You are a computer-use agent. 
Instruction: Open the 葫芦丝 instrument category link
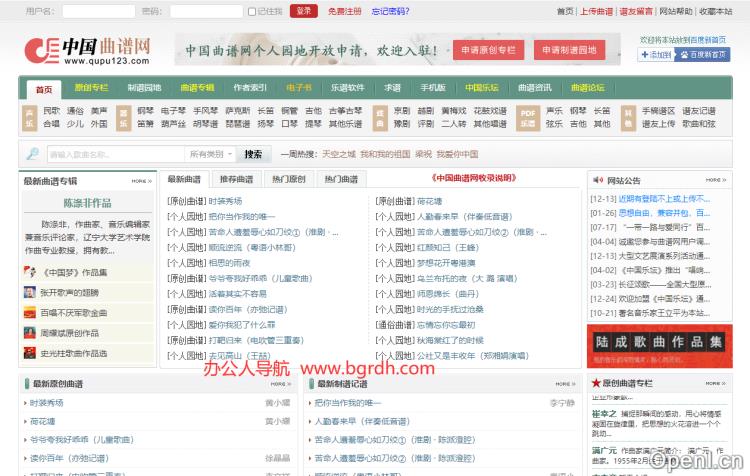click(x=173, y=124)
